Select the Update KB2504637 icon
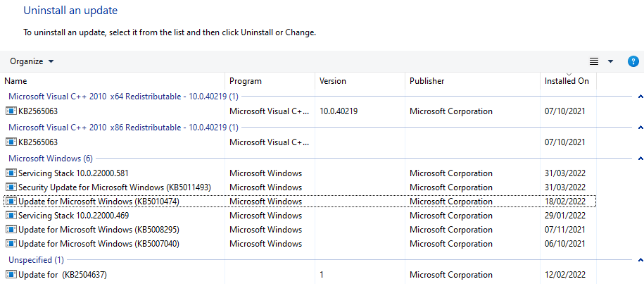Image resolution: width=644 pixels, height=284 pixels. (11, 275)
